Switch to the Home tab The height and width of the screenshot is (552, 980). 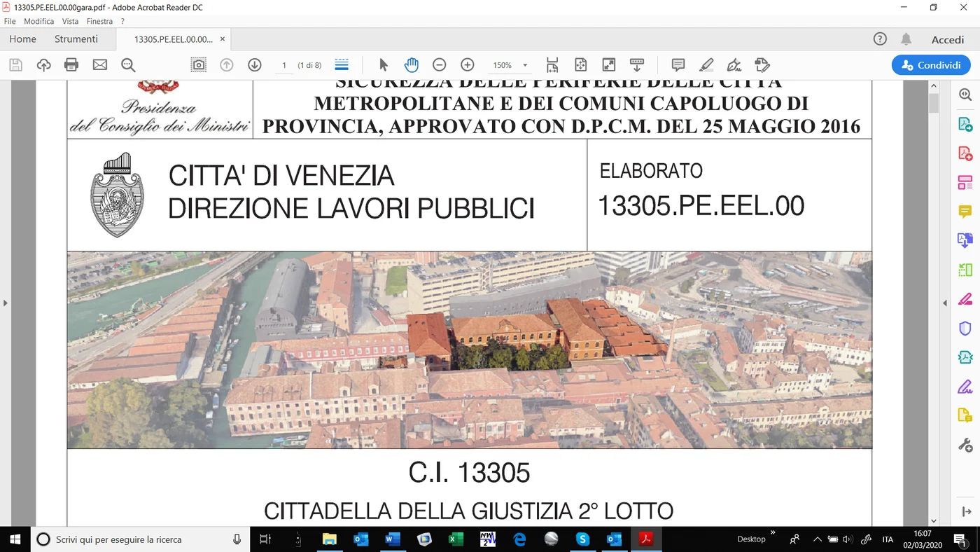click(x=23, y=39)
